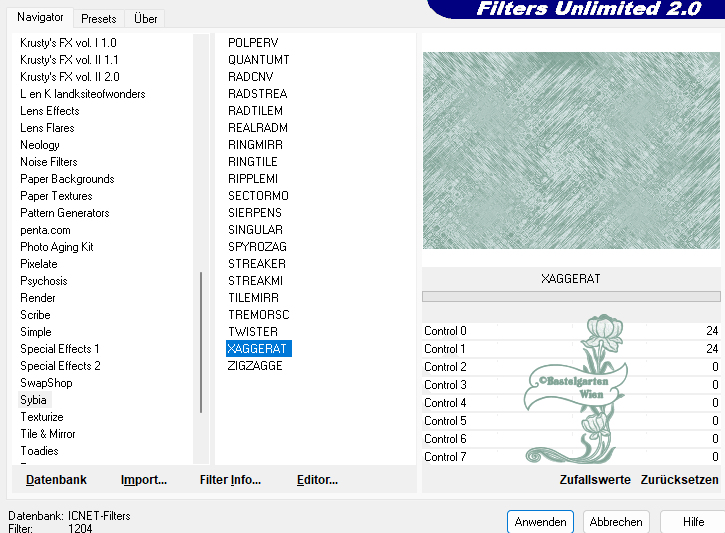Viewport: 725px width, 533px height.
Task: Choose the SECTORMO filter
Action: pyautogui.click(x=258, y=196)
